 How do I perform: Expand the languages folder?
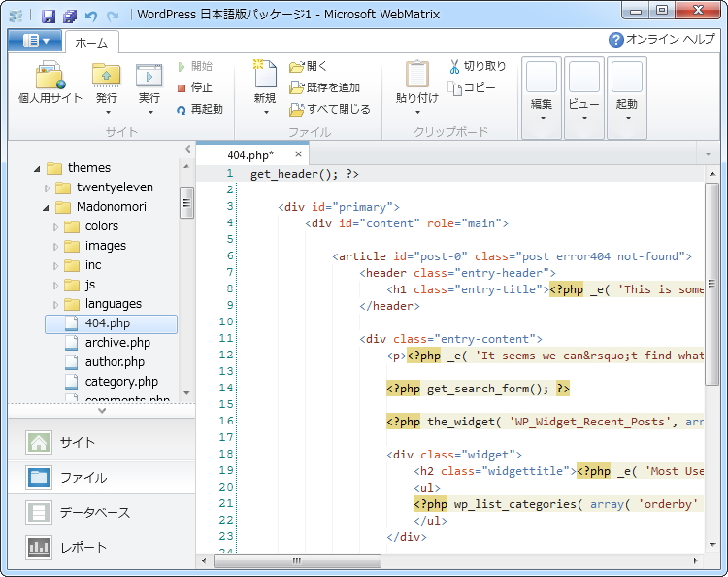55,305
